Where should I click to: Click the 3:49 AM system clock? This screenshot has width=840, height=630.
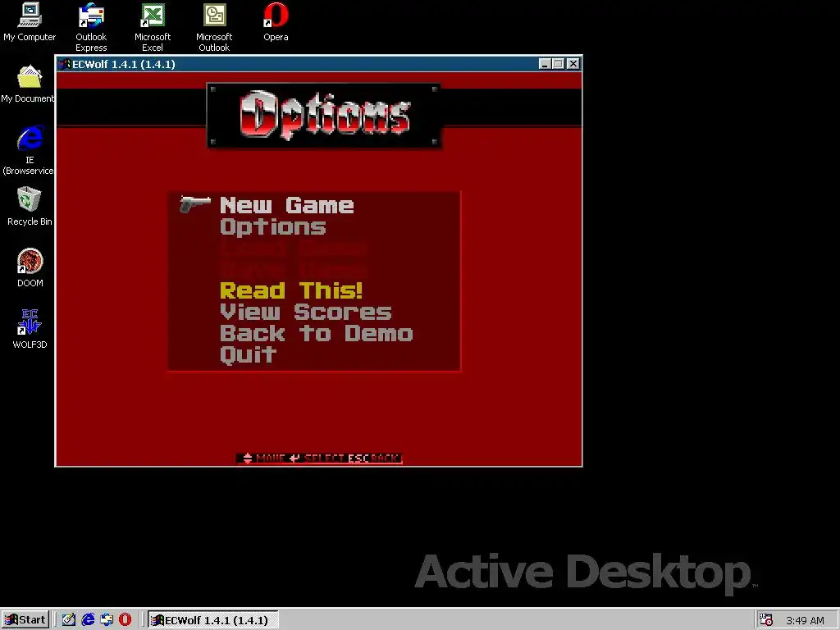coord(805,620)
